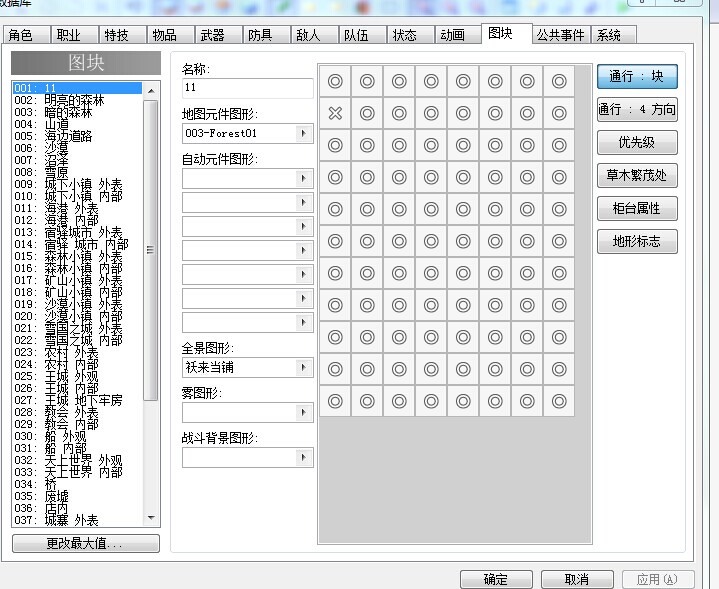
Task: Switch to 职业 tab
Action: pyautogui.click(x=74, y=35)
